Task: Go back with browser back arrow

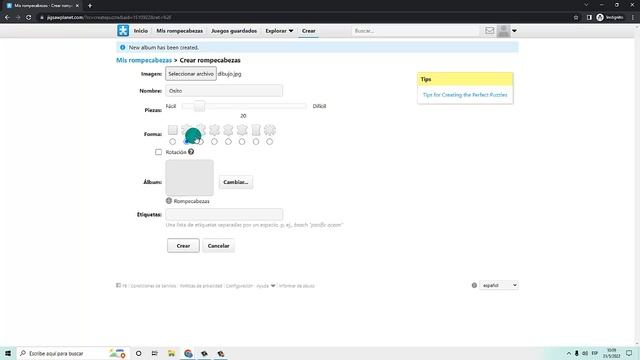Action: (x=7, y=18)
